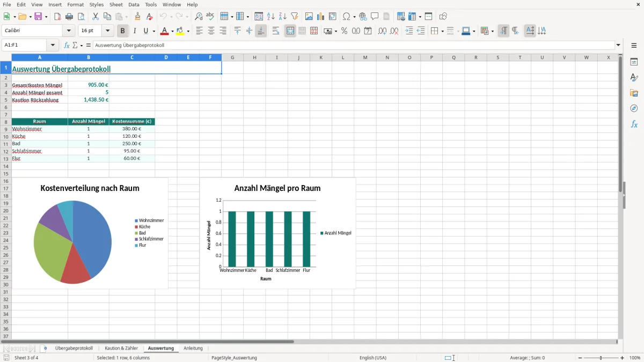Click Sort Descending icon

coord(283,17)
